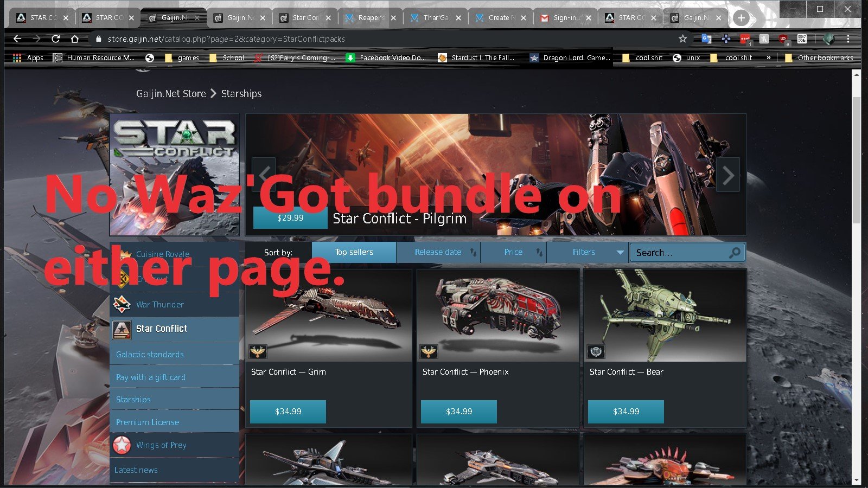Open the Chrome three-dot menu
This screenshot has width=868, height=488.
pyautogui.click(x=848, y=38)
